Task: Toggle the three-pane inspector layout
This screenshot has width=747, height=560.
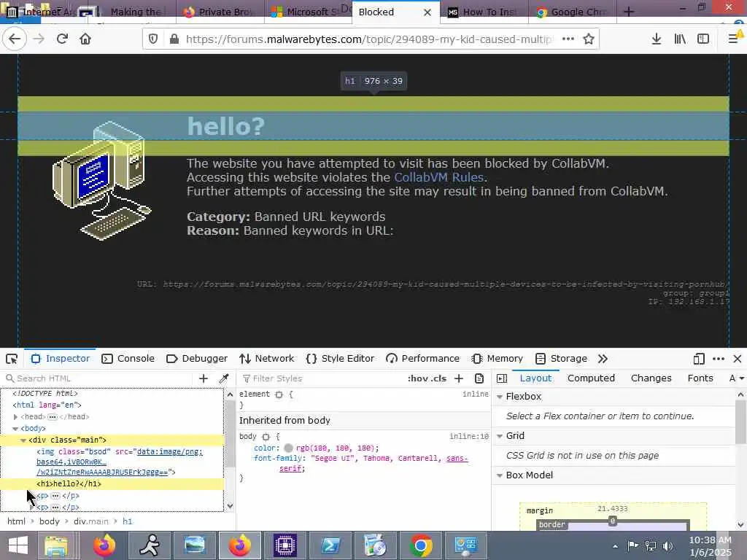Action: click(x=502, y=378)
